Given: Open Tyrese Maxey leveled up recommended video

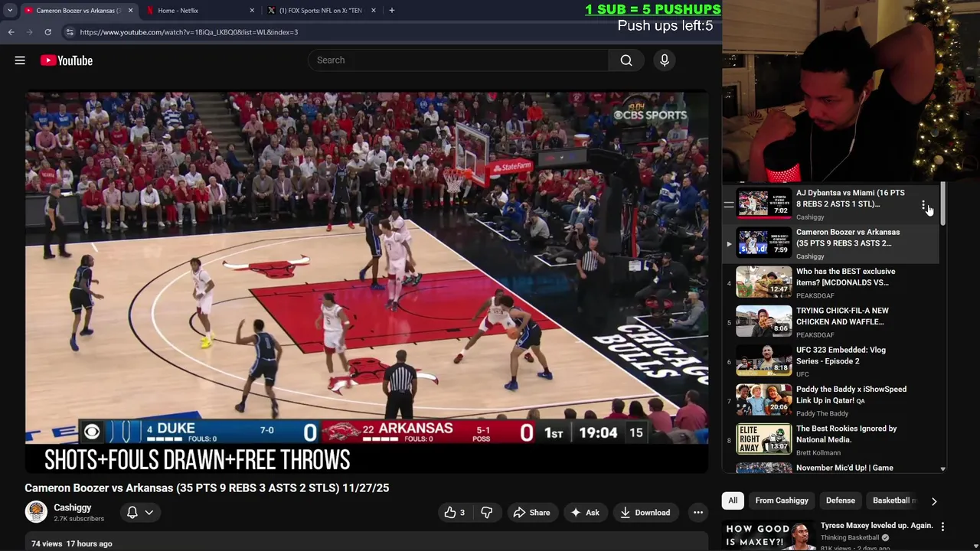Looking at the screenshot, I should tap(877, 526).
